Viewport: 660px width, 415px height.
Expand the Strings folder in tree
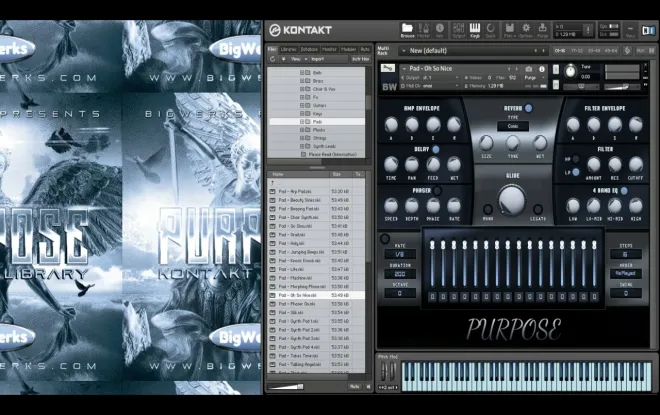[302, 138]
